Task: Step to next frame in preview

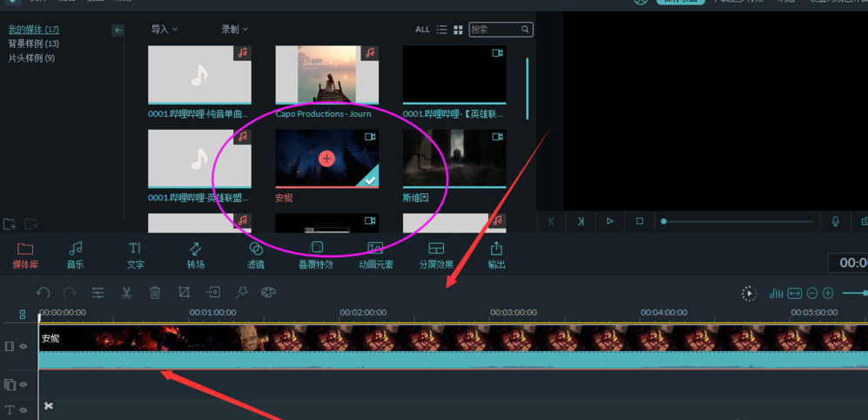Action: click(581, 221)
